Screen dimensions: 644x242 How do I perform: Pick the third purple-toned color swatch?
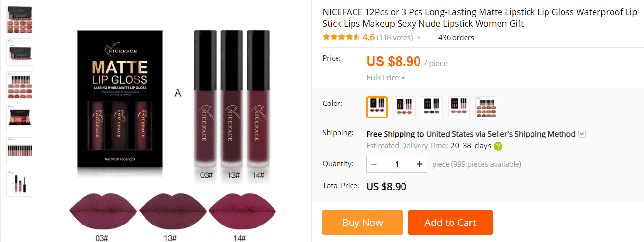pyautogui.click(x=431, y=107)
